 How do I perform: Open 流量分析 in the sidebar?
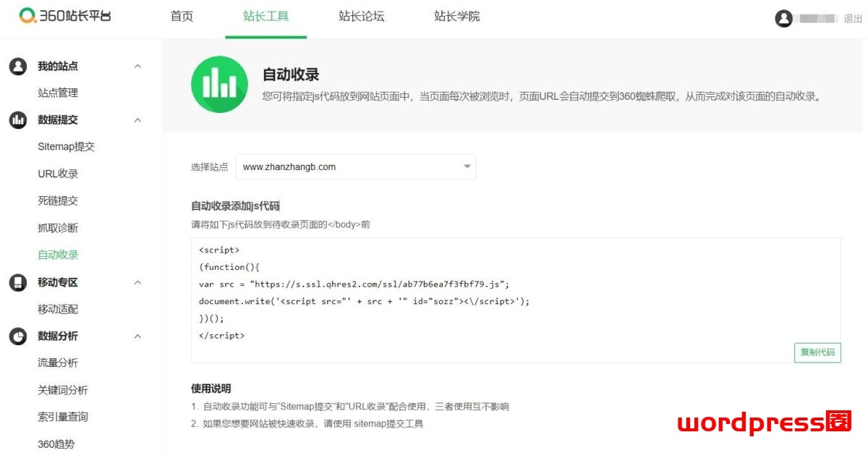coord(58,363)
